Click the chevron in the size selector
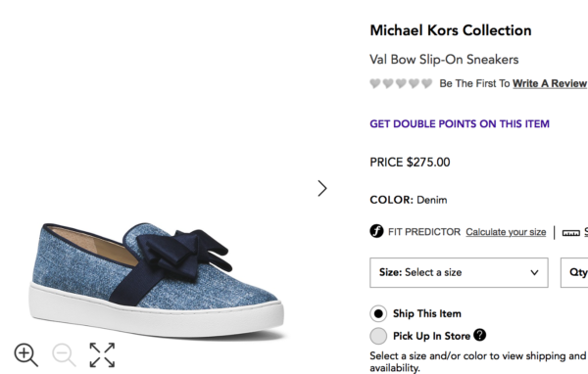Screen dimensions: 588x374 534,272
